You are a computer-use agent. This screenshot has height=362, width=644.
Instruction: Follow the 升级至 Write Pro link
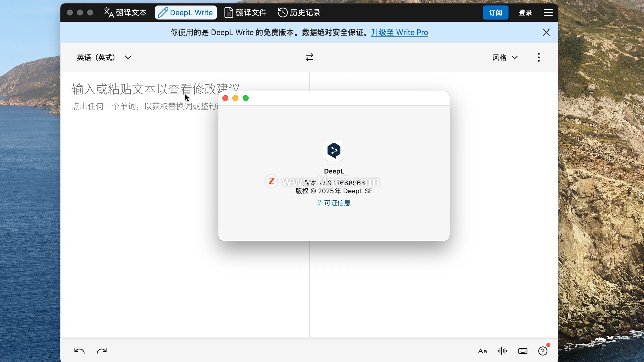click(x=399, y=32)
